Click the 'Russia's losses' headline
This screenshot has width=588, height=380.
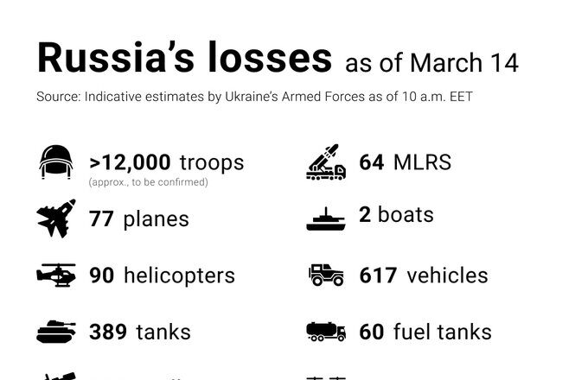[184, 58]
